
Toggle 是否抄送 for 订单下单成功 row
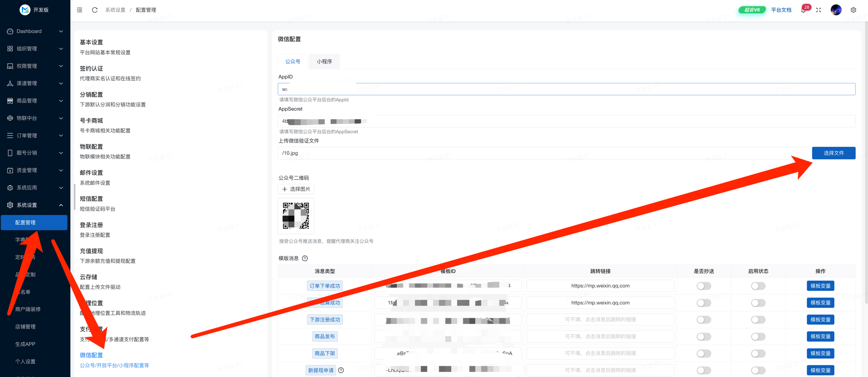point(703,286)
